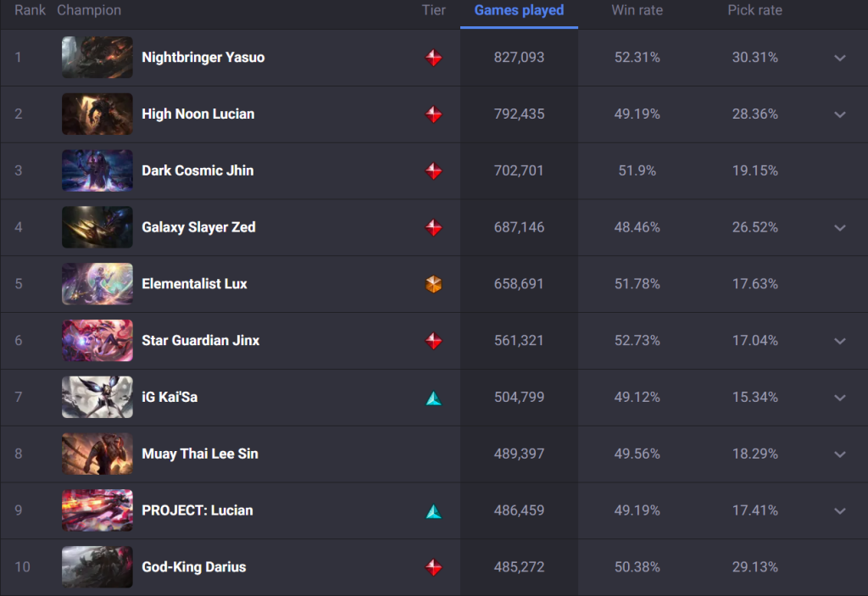The image size is (868, 596).
Task: Sort by Games played column
Action: tap(519, 10)
